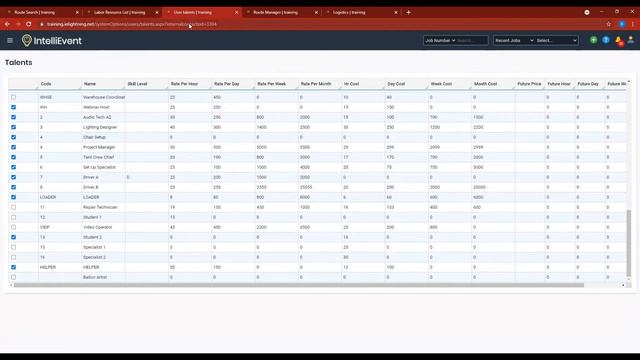
Task: Open the Job Number dropdown
Action: click(440, 40)
